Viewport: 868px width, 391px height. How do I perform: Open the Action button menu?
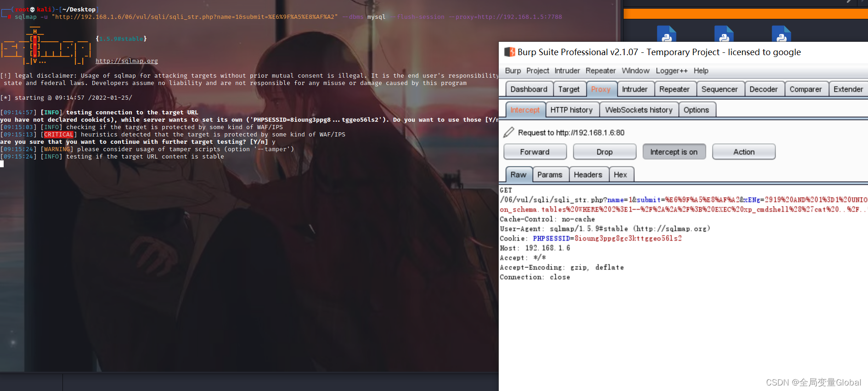744,152
